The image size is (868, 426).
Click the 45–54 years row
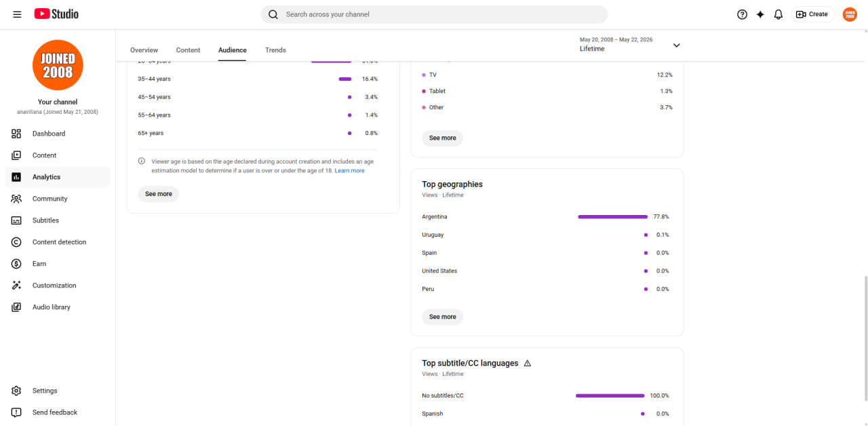[258, 97]
